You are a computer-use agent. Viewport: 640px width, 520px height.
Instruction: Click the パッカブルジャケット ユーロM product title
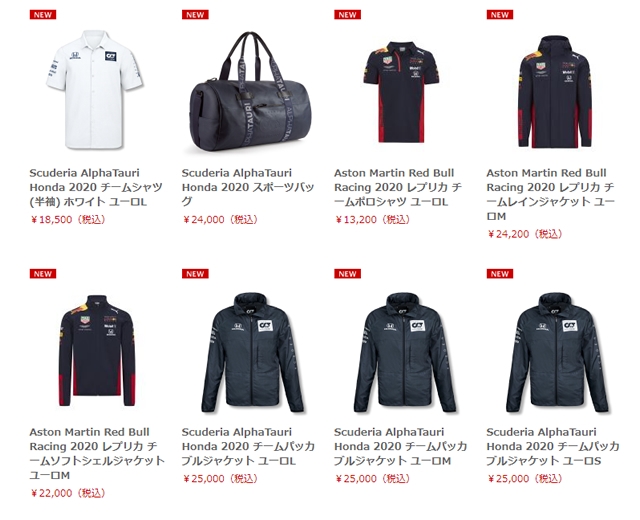400,447
